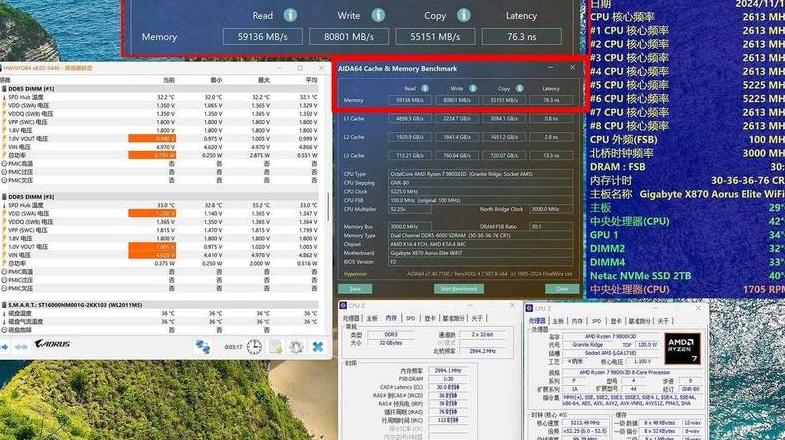Click the CAS# Latency (CL) value field
The image size is (785, 440).
pyautogui.click(x=448, y=387)
